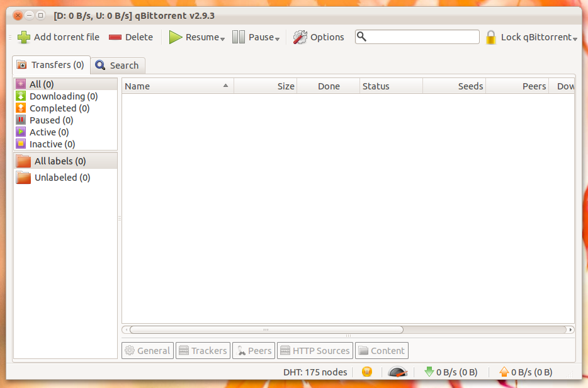The image size is (588, 388).
Task: Select the Unlabeled (0) label text
Action: 62,178
